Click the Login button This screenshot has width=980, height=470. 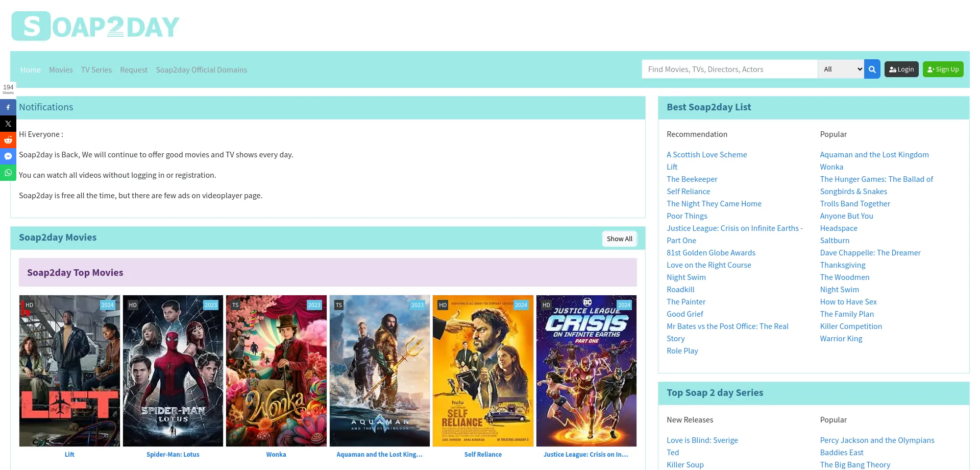click(901, 69)
